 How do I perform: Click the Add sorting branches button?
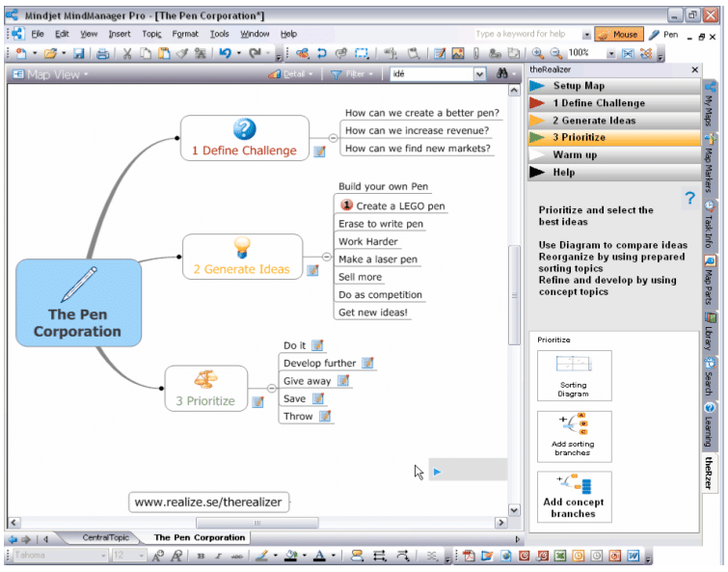tap(575, 436)
